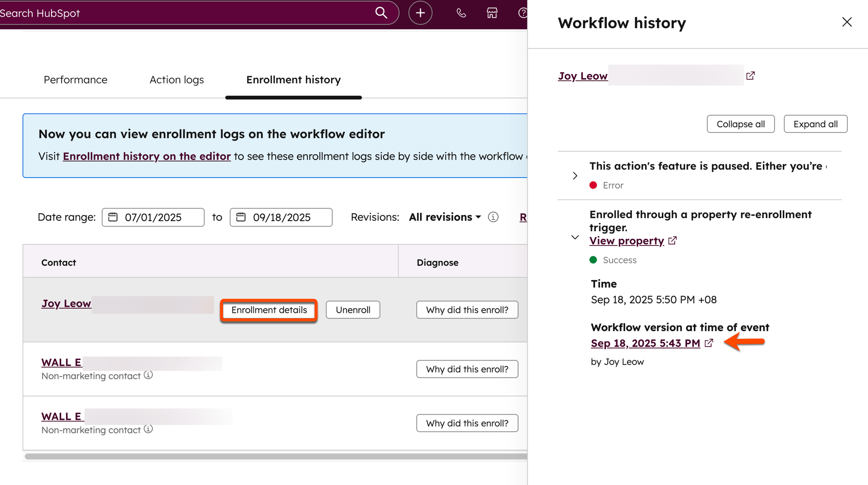Open Joy Leow's record via external link icon

(750, 75)
